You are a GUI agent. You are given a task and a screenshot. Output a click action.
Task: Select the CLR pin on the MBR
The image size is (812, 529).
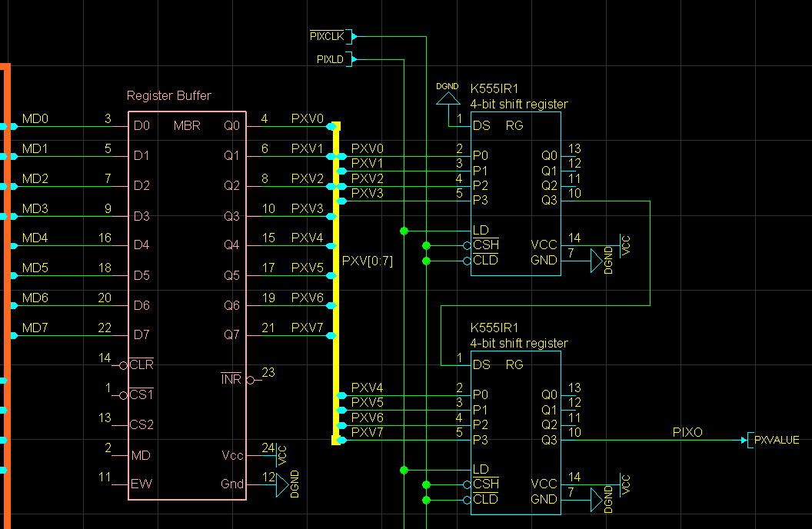pos(141,364)
